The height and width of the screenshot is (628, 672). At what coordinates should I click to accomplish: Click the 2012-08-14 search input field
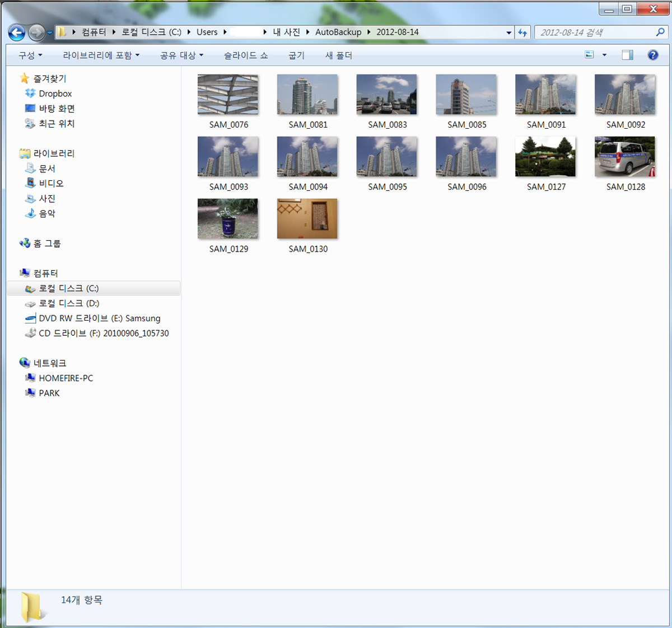click(594, 32)
